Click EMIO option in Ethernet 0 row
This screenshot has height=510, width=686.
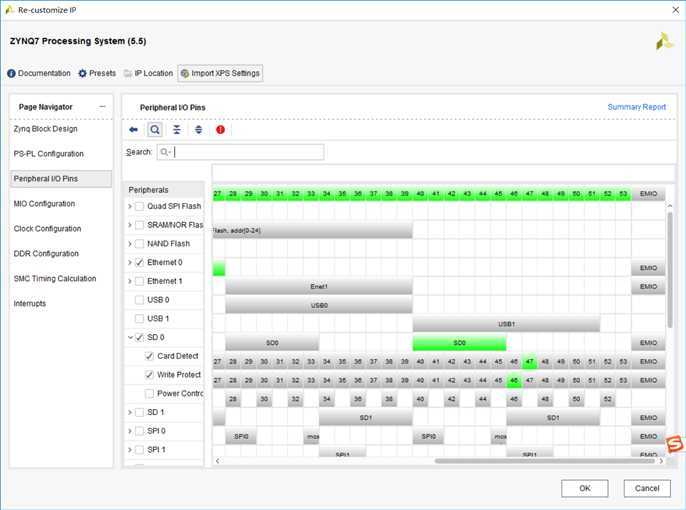(x=648, y=268)
